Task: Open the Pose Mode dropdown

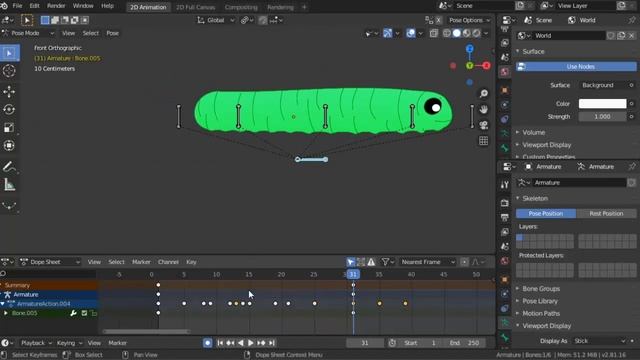Action: point(28,33)
